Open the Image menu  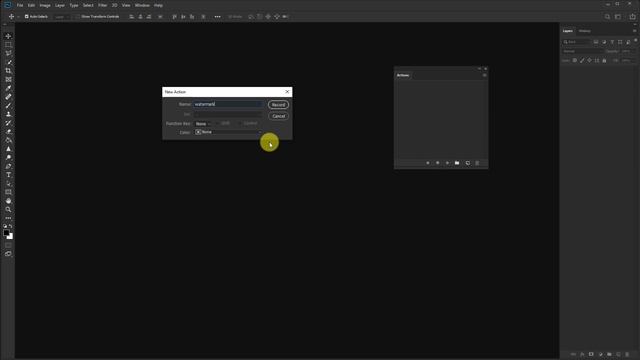[x=45, y=5]
